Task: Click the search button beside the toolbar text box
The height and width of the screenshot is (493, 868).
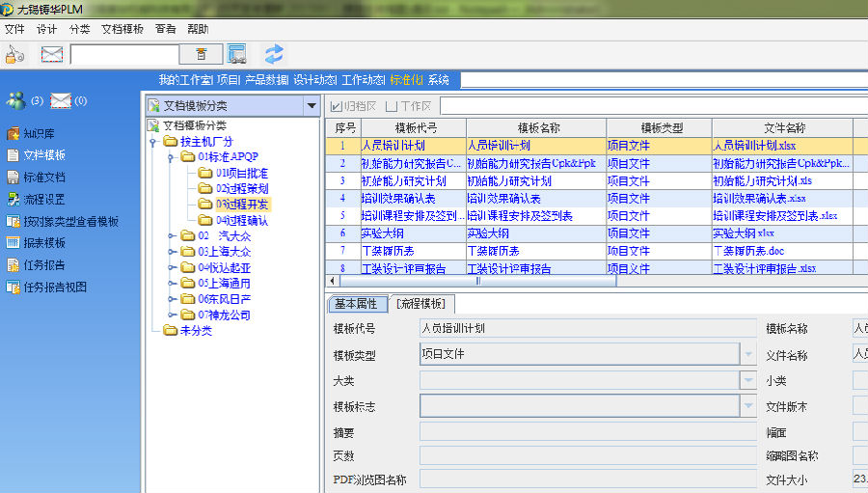Action: coord(202,54)
